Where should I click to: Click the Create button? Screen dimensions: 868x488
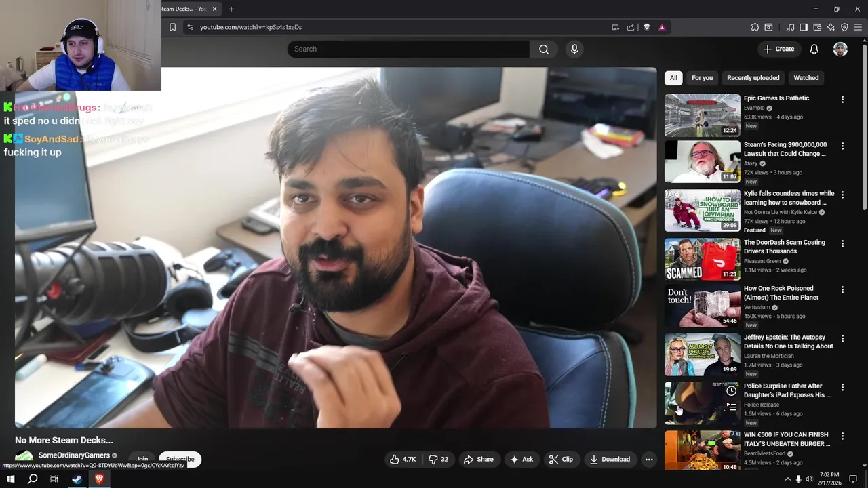coord(778,49)
